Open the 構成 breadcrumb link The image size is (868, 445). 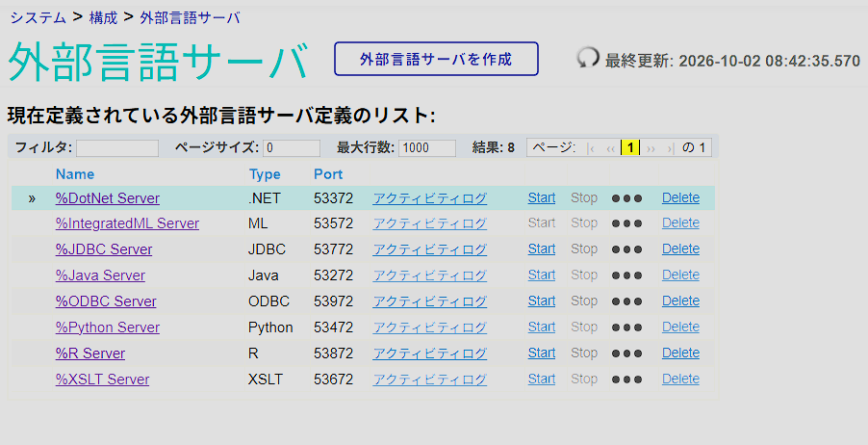click(104, 17)
